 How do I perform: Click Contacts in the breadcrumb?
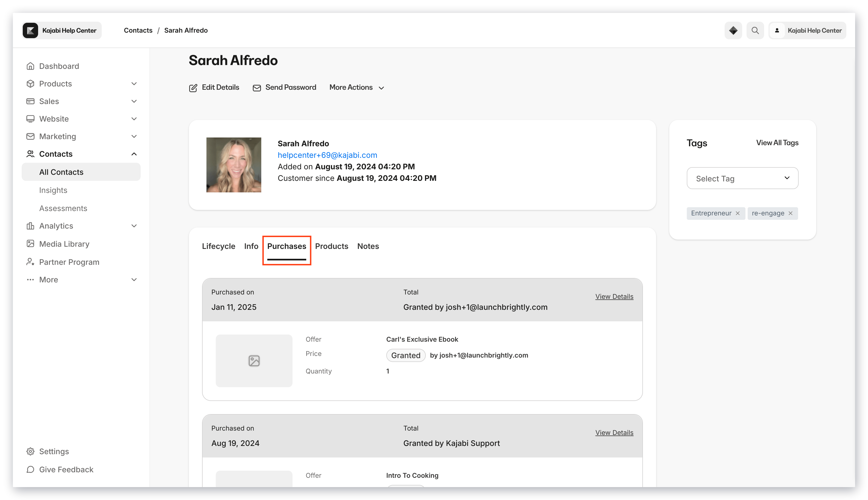pos(138,30)
